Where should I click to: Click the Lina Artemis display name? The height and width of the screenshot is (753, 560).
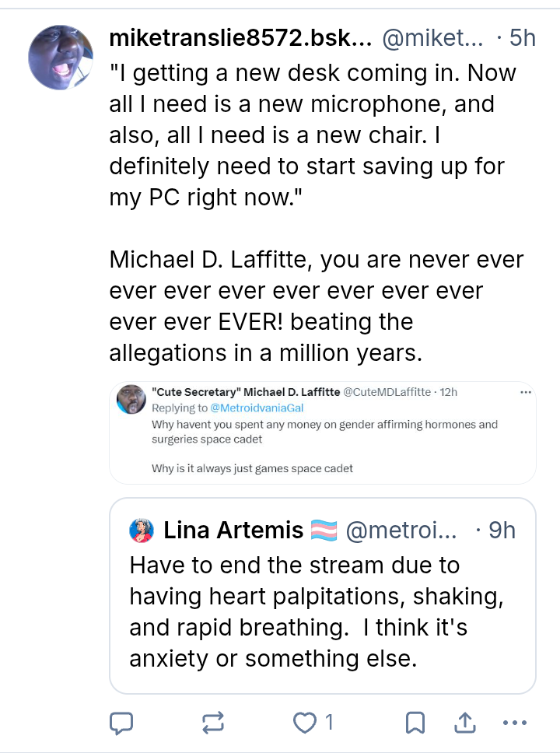tap(233, 531)
